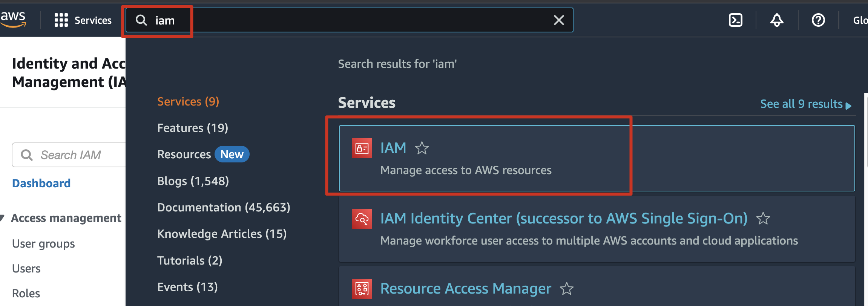Image resolution: width=868 pixels, height=306 pixels.
Task: Click the Access management heading
Action: tap(66, 218)
